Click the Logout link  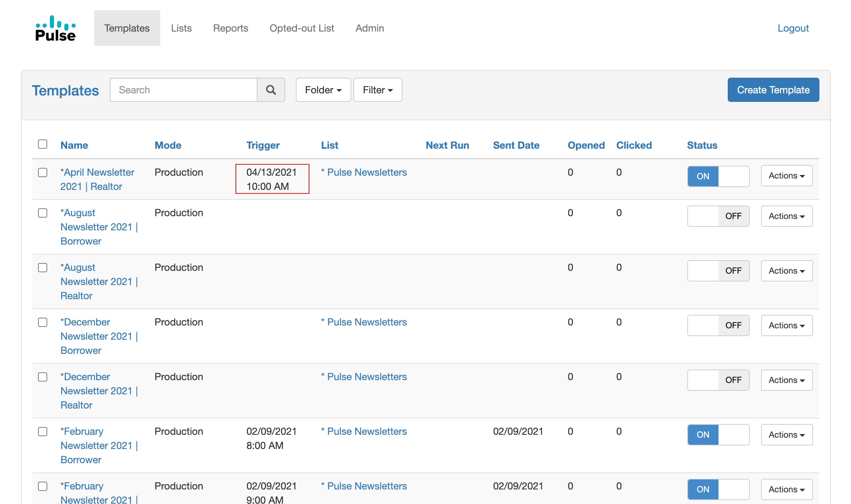pyautogui.click(x=793, y=28)
